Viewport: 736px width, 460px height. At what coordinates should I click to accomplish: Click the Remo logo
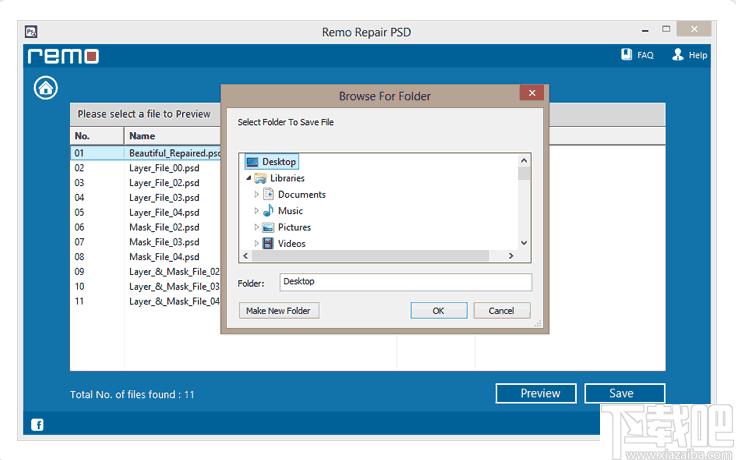63,56
